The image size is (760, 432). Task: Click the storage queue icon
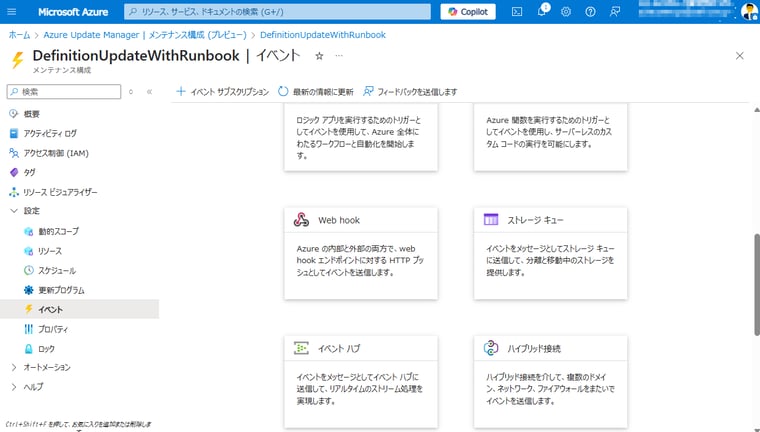pyautogui.click(x=491, y=220)
